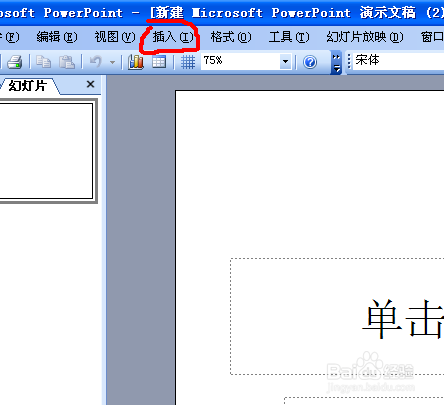Open the 幻灯片放映(D) menu
The width and height of the screenshot is (444, 405).
pos(365,37)
